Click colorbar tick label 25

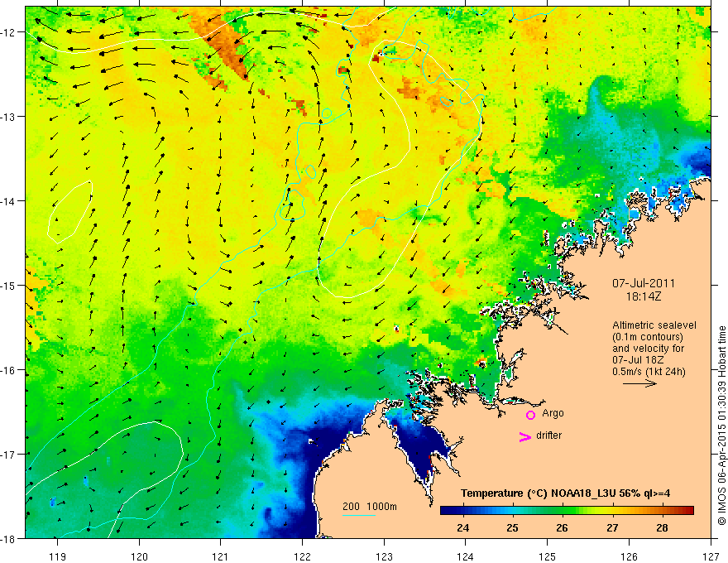[513, 527]
